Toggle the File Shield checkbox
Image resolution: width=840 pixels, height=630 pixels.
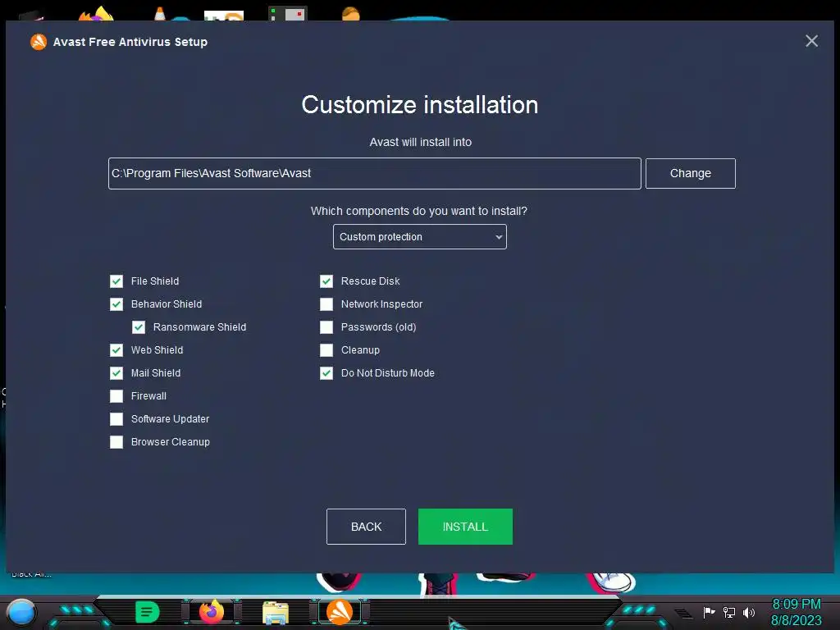116,281
